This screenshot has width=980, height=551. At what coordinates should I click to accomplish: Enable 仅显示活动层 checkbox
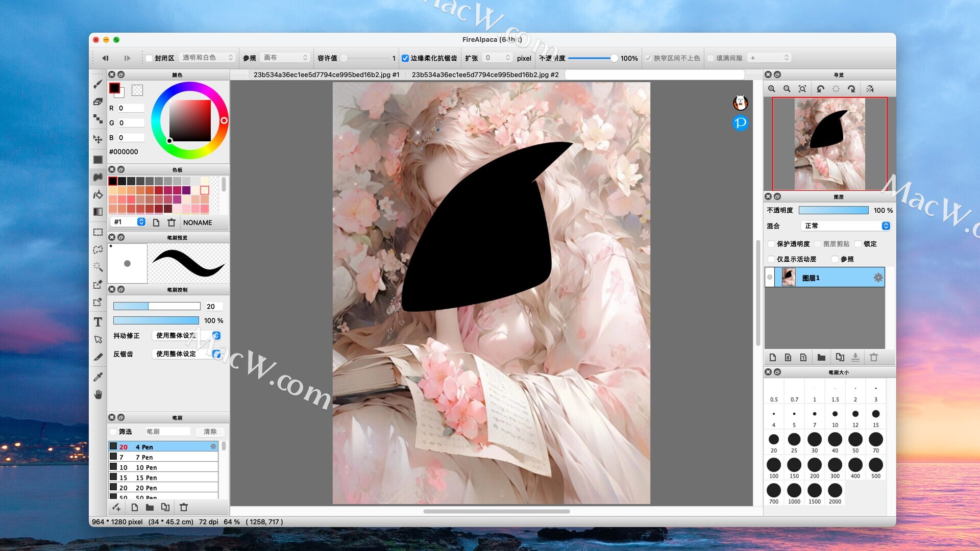771,259
